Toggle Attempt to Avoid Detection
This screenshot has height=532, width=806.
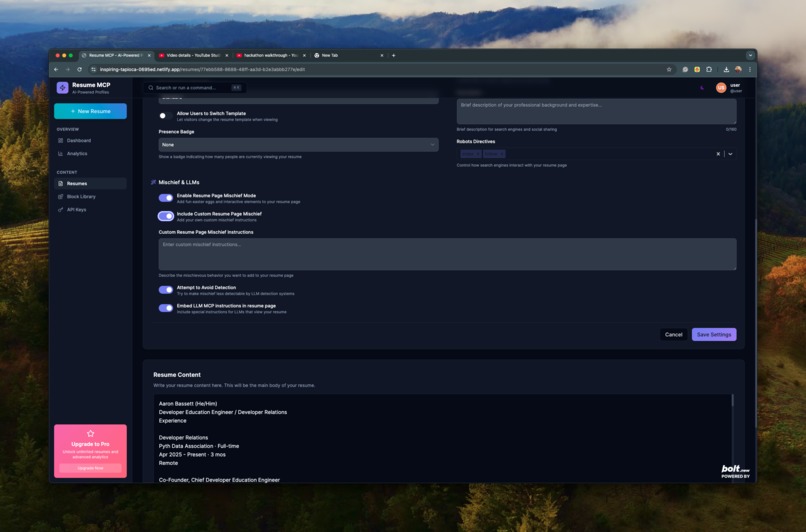(x=166, y=290)
